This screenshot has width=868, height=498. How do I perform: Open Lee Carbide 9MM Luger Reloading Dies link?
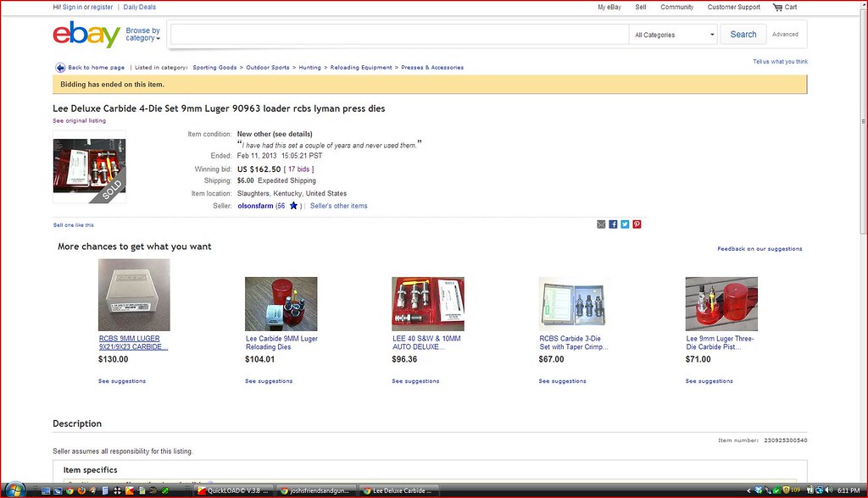click(x=281, y=342)
